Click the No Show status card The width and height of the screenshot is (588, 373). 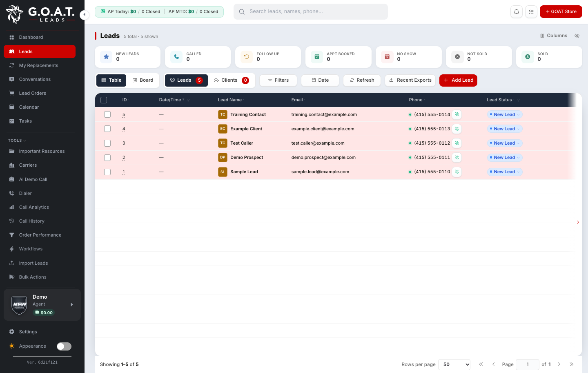(x=408, y=57)
